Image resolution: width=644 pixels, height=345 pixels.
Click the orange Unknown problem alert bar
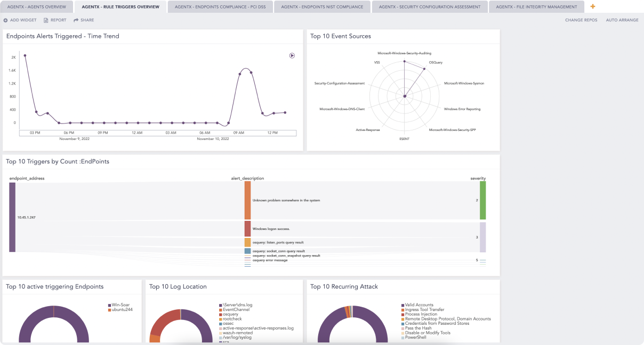(247, 200)
